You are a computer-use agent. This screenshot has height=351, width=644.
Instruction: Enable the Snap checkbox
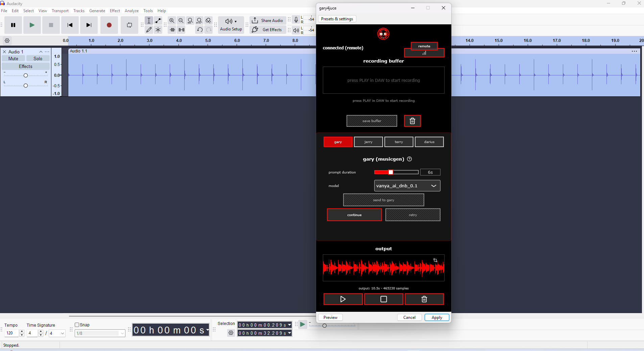tap(77, 325)
